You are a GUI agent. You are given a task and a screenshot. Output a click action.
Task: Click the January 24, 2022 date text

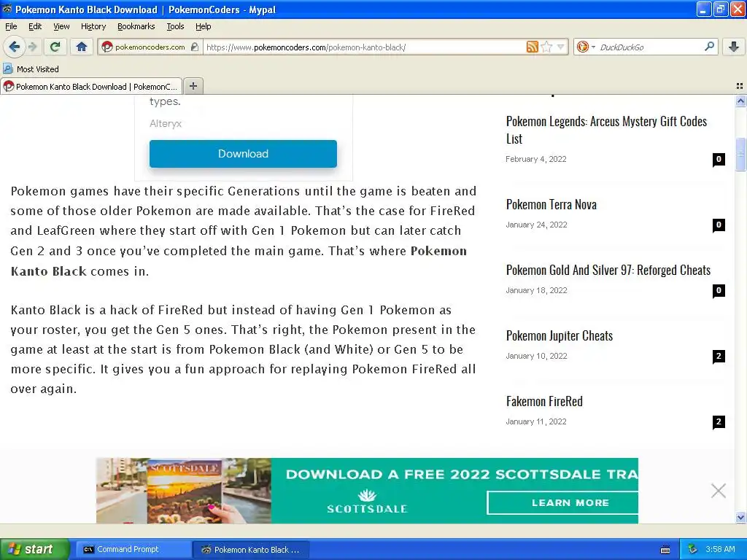(x=536, y=225)
